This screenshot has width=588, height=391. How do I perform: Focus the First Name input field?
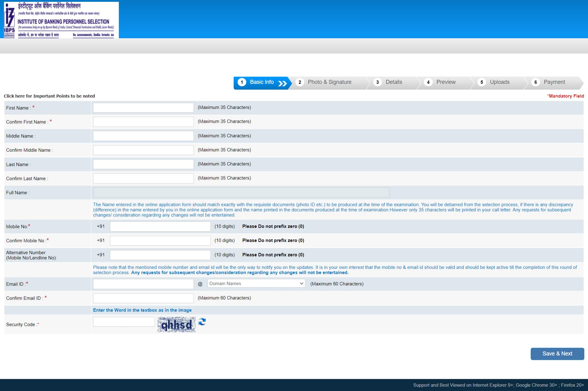pos(143,108)
